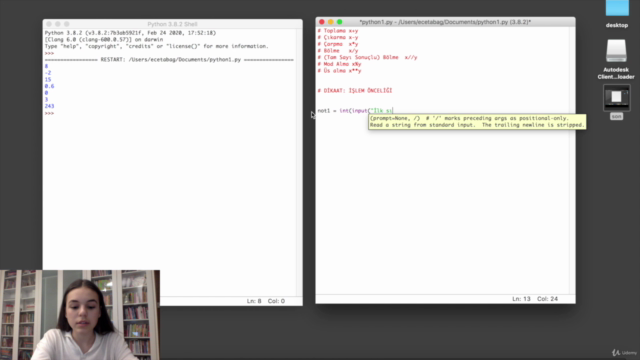
Task: Click the 'DİKKAT: İŞLEM ÖNCELİĞİ' comment
Action: (355, 91)
